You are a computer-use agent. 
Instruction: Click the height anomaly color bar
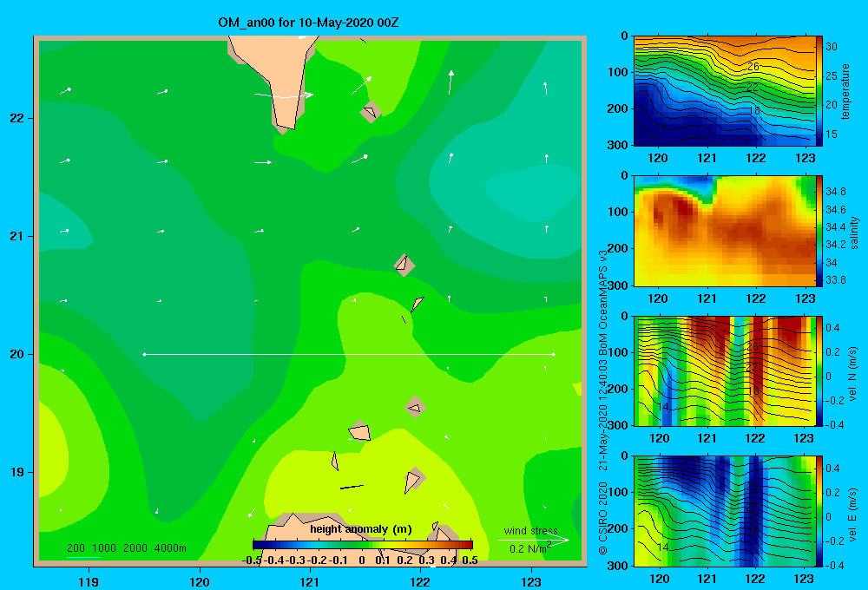tap(363, 545)
